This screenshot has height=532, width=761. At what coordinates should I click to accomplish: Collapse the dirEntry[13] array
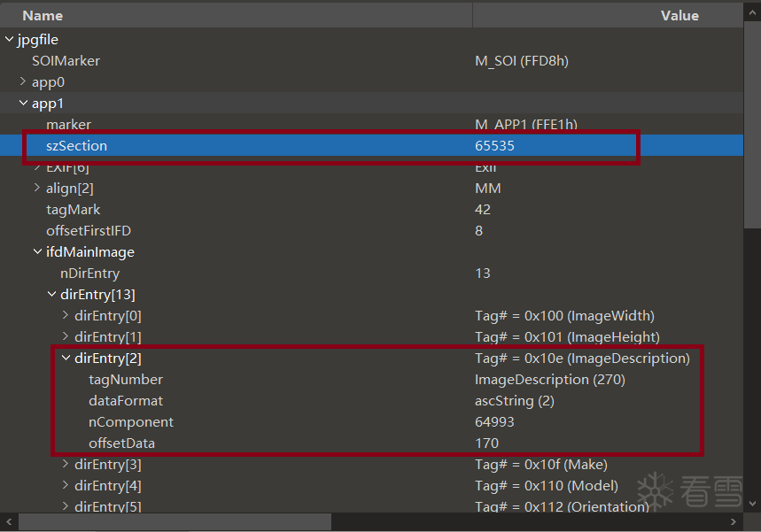click(51, 295)
